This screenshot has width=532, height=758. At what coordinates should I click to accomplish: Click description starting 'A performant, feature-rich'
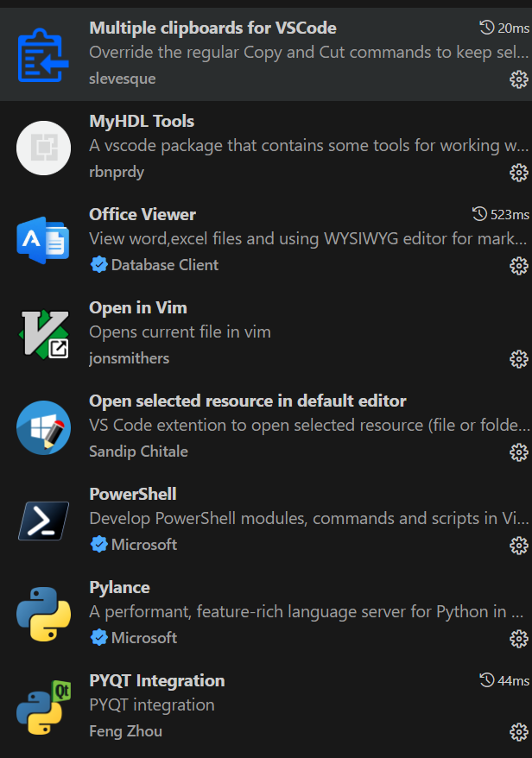click(307, 612)
